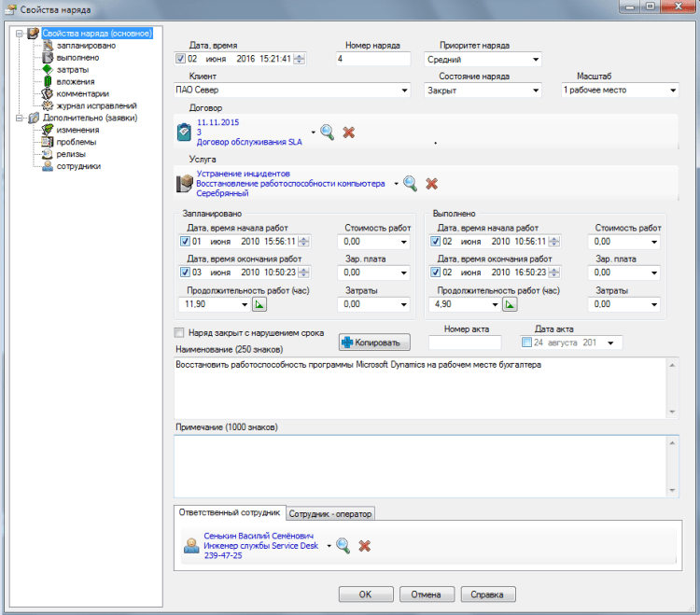The image size is (700, 615).
Task: Open the 'Дата акта' calendar dropdown arrow
Action: (x=610, y=342)
